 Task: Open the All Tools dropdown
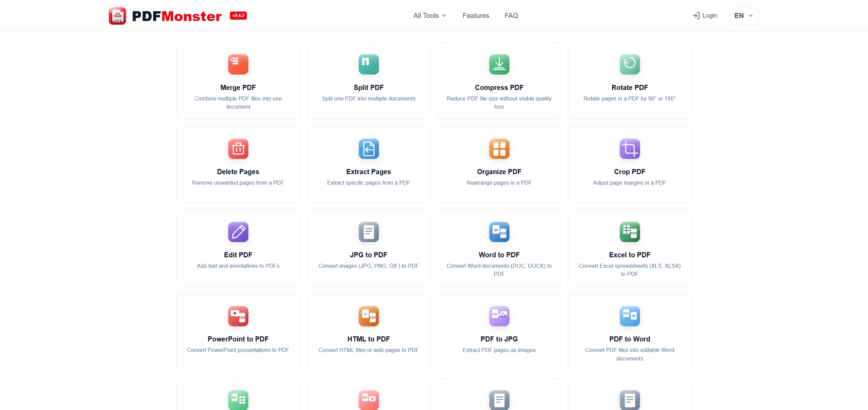click(429, 15)
